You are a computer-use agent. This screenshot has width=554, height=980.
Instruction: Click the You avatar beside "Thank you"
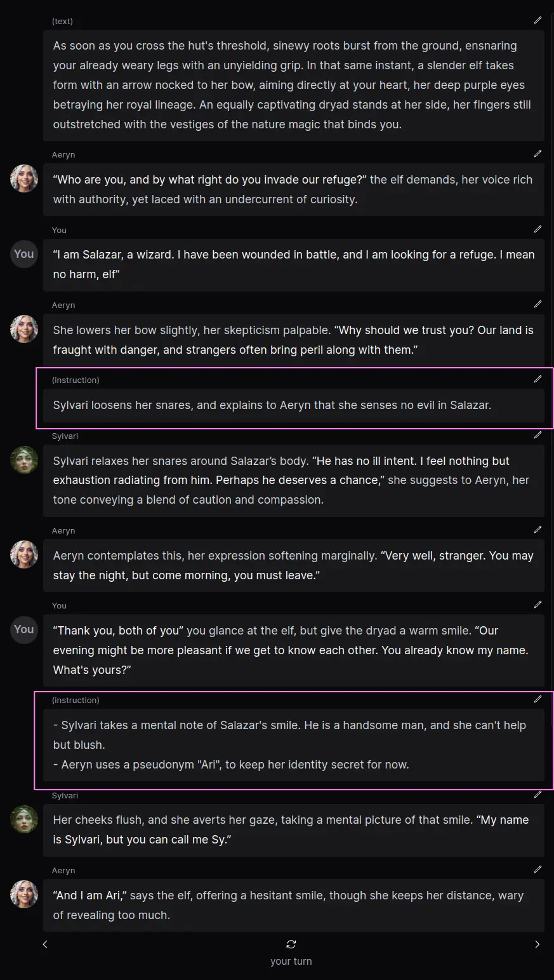(x=24, y=629)
